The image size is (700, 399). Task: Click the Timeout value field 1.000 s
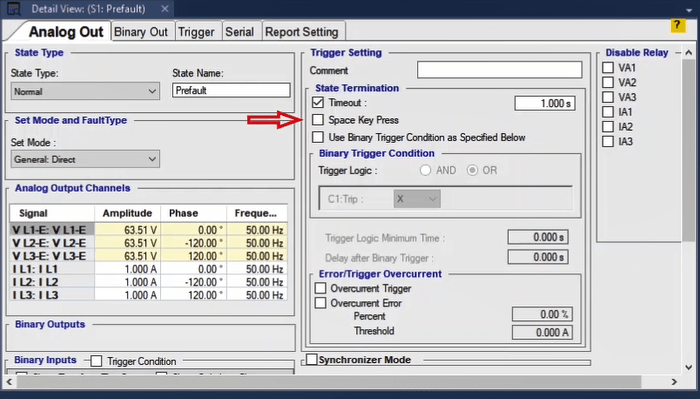coord(545,103)
